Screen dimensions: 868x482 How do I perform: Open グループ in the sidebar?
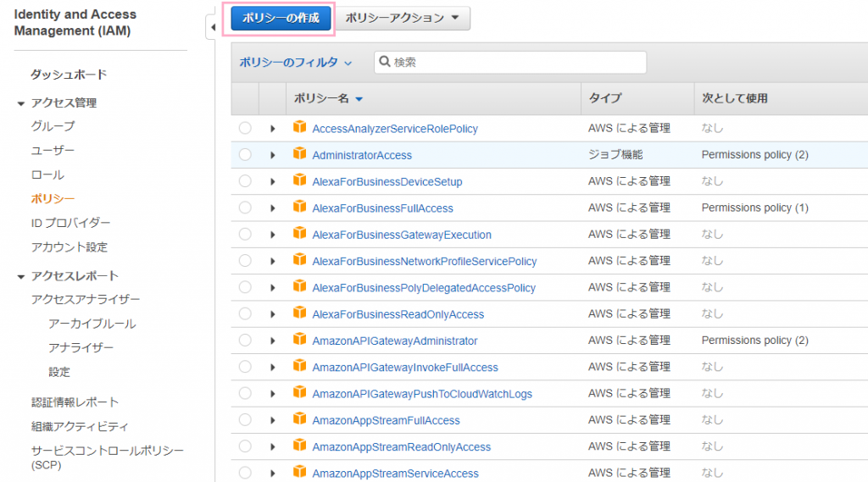pyautogui.click(x=53, y=126)
